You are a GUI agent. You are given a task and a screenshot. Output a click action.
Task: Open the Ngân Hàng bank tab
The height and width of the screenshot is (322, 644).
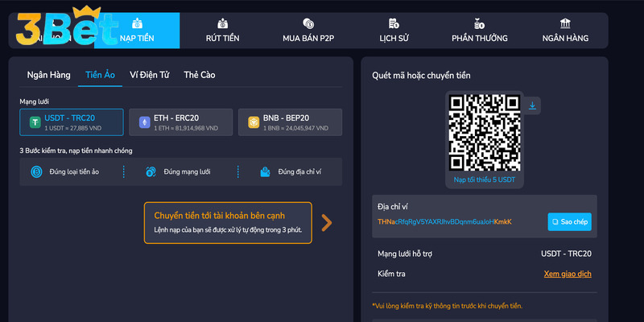[565, 31]
